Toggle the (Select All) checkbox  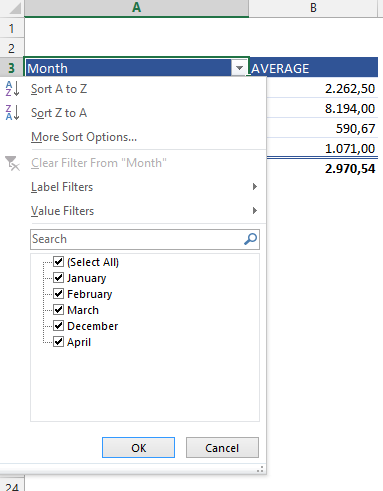(59, 262)
